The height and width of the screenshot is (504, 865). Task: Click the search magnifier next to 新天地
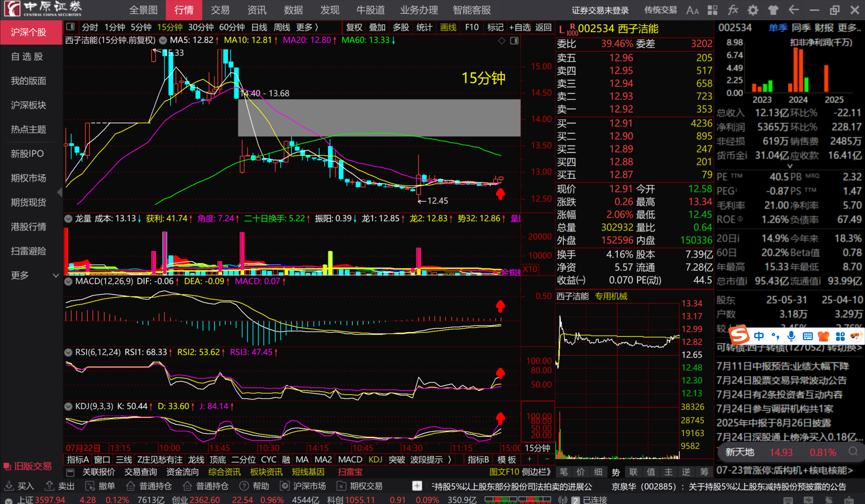coord(853,452)
